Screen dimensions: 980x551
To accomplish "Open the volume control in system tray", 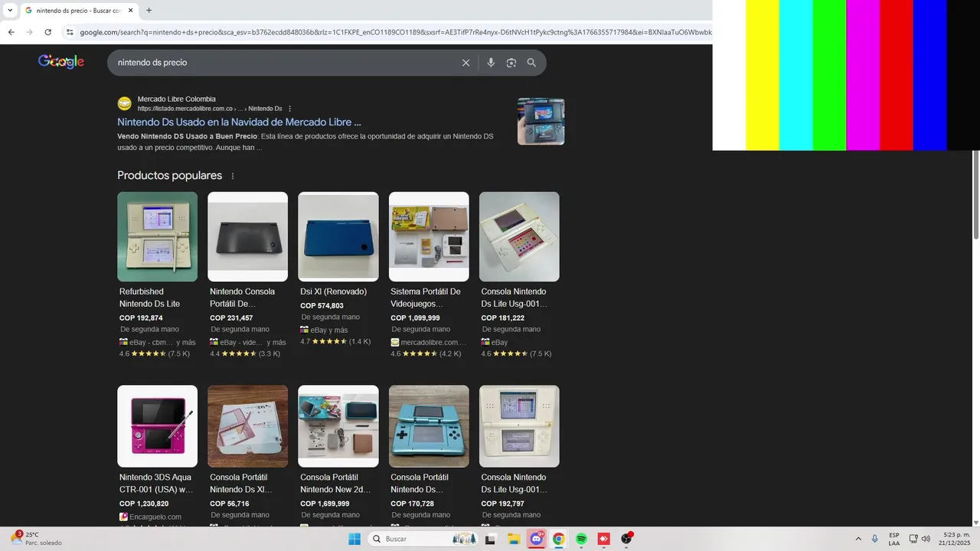I will click(926, 539).
